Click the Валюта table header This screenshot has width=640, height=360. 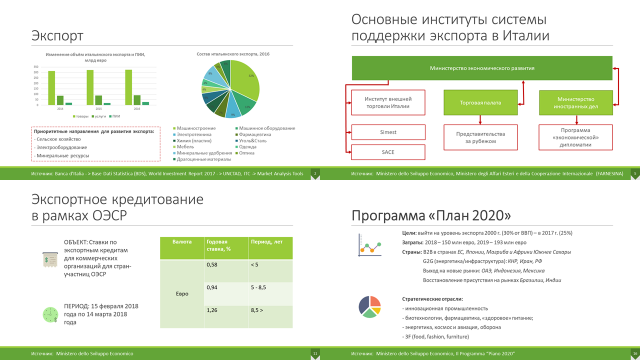[182, 248]
